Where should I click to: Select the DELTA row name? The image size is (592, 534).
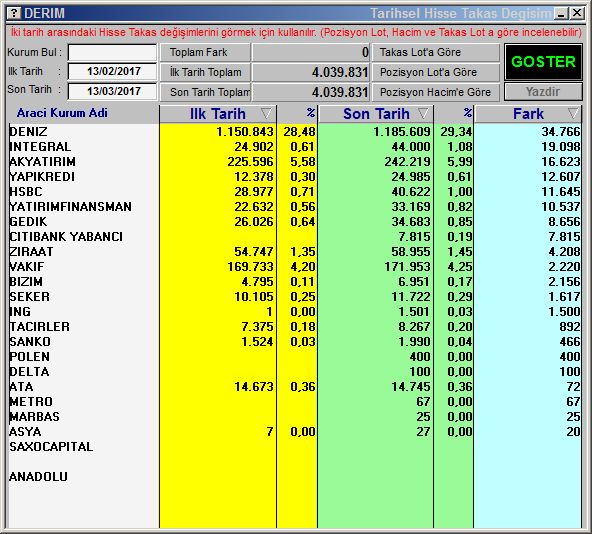29,372
